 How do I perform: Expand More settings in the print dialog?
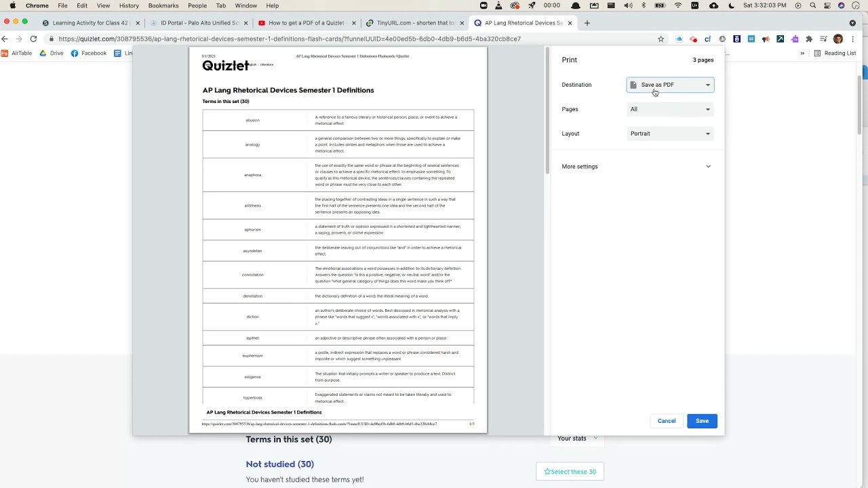(x=636, y=167)
